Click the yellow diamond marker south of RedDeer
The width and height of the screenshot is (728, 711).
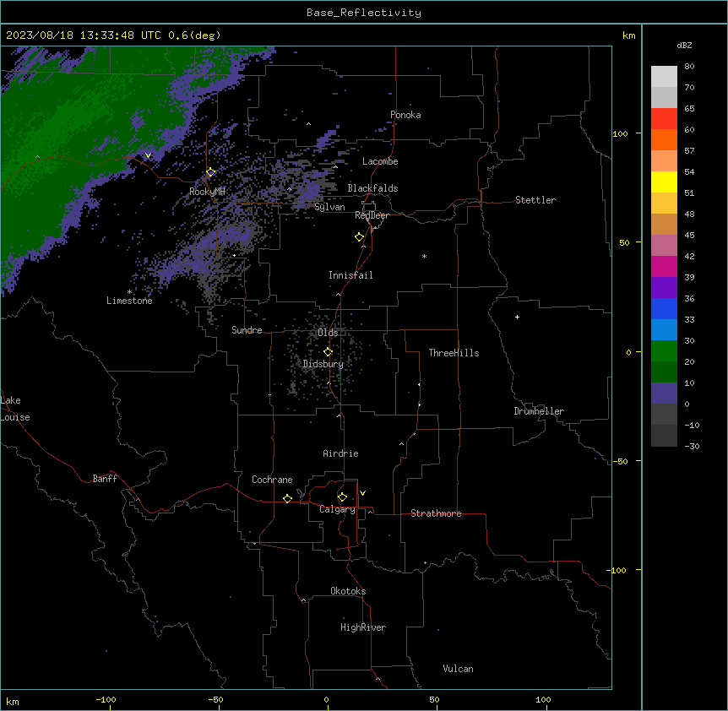coord(360,236)
